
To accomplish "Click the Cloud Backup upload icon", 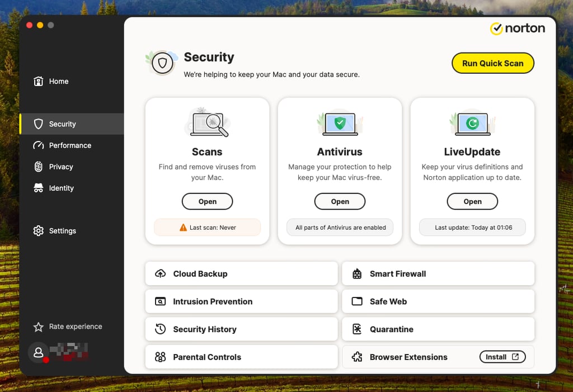I will tap(161, 273).
